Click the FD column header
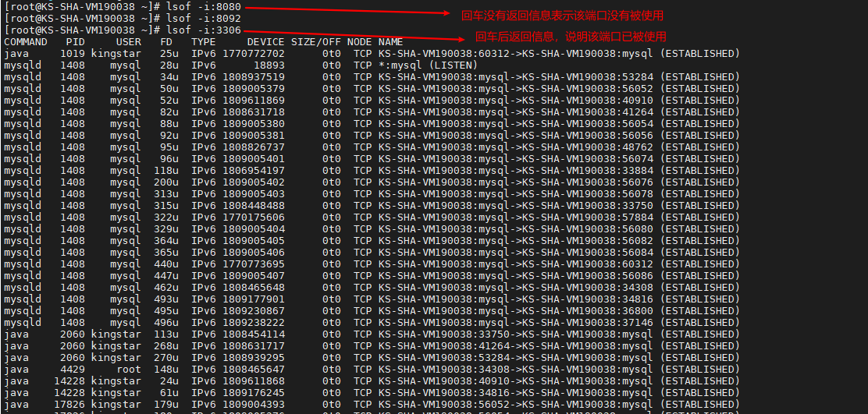Viewport: 868px width, 414px height. [166, 42]
